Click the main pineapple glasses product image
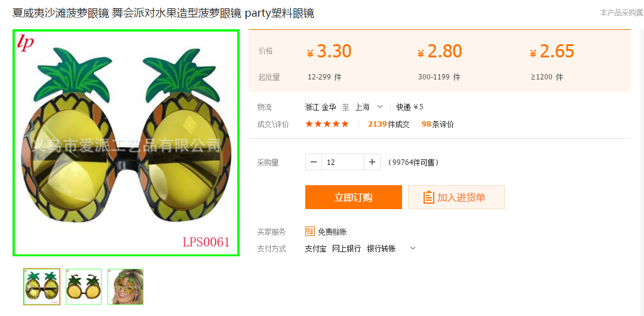Viewport: 644px width, 316px height. 126,143
